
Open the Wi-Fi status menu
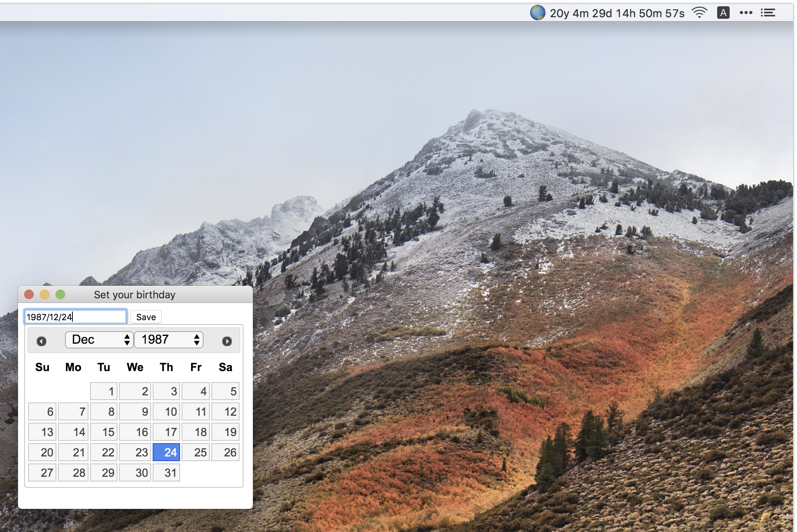(x=699, y=13)
